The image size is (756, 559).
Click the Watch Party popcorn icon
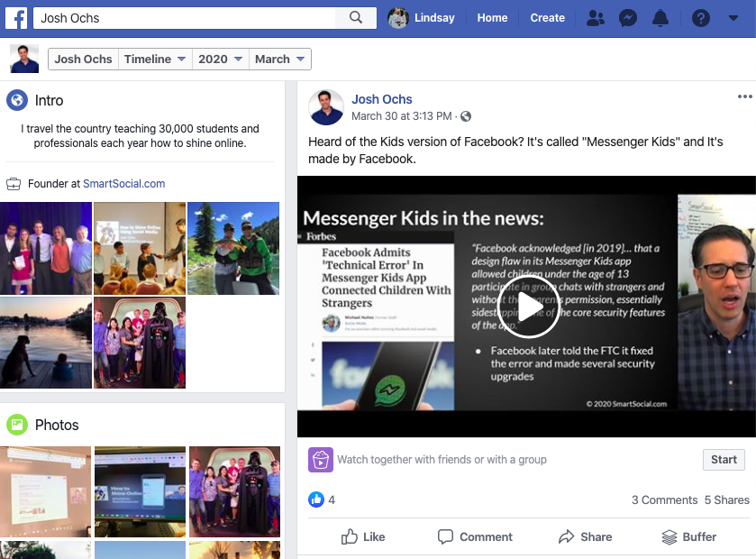pos(321,460)
